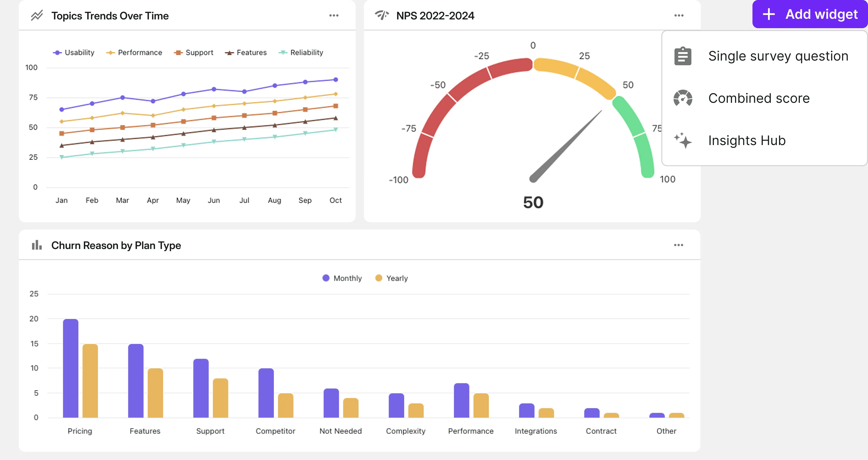Click the Yearly bar for Not Needed

click(x=351, y=408)
